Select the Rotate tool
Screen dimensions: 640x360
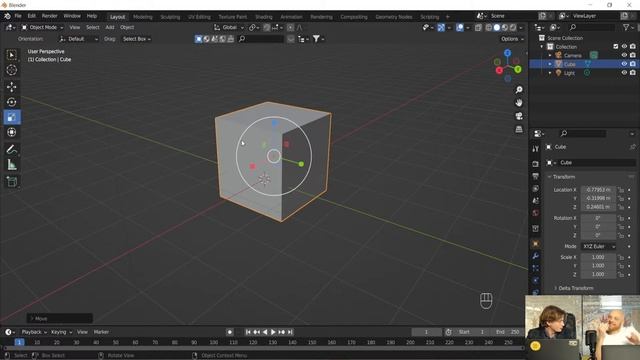point(12,102)
